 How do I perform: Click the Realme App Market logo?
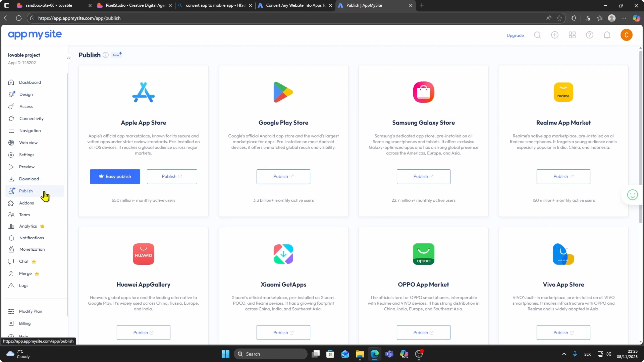coord(563,92)
